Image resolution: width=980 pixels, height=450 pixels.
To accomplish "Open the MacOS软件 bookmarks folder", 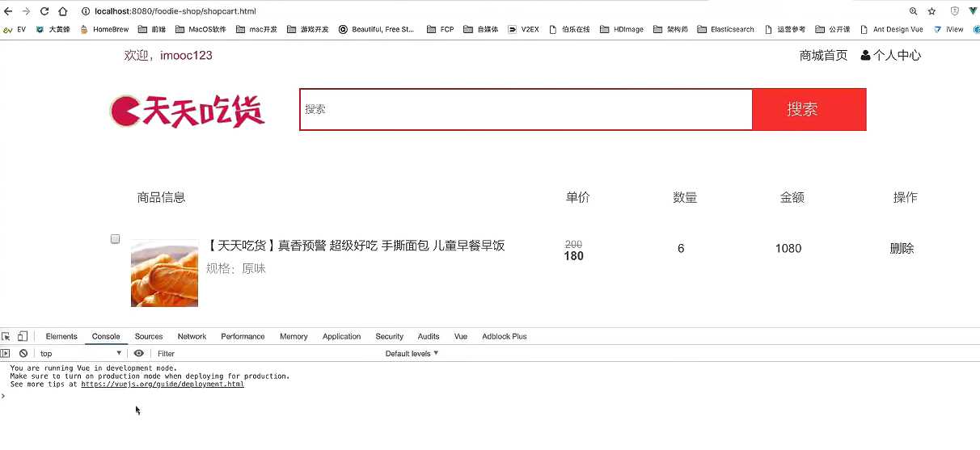I will pos(201,29).
